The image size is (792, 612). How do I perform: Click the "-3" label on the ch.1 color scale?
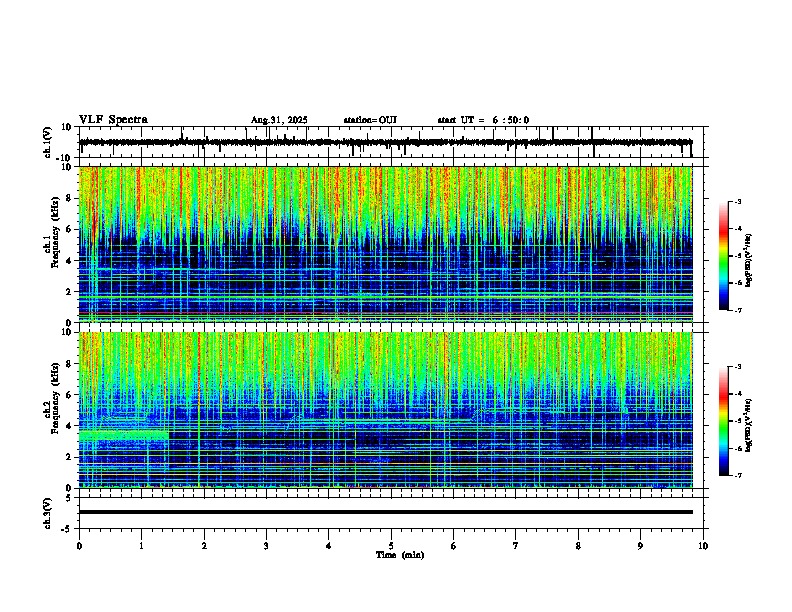737,201
